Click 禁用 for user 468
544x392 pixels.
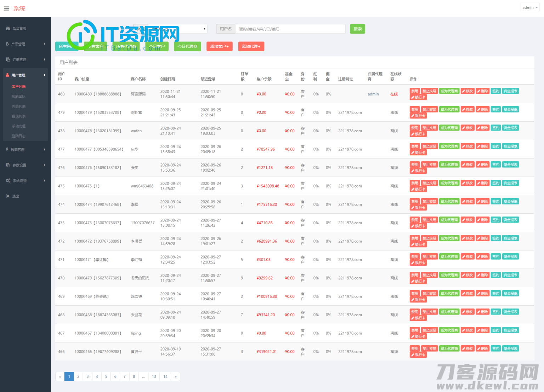415,312
